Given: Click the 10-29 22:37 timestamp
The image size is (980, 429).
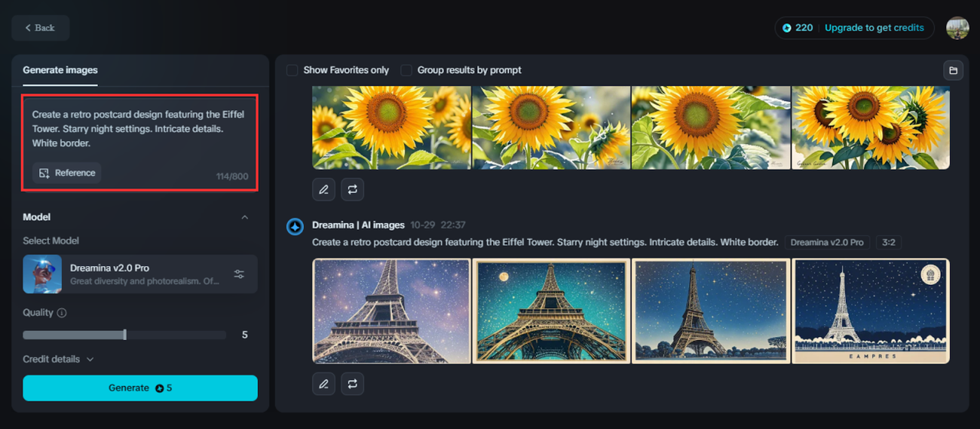Looking at the screenshot, I should (x=438, y=225).
